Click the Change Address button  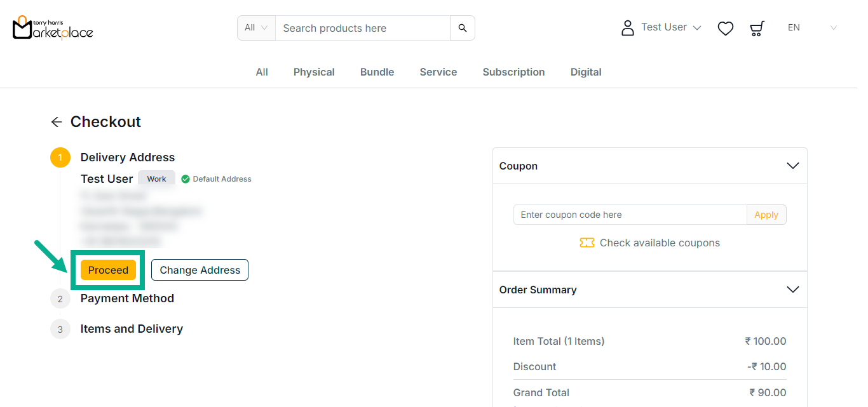(200, 270)
